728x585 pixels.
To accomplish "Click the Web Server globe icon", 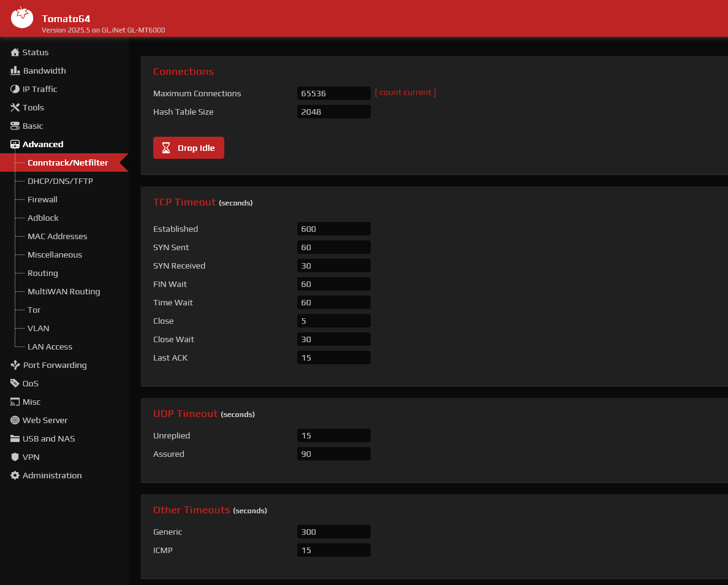I will click(15, 420).
